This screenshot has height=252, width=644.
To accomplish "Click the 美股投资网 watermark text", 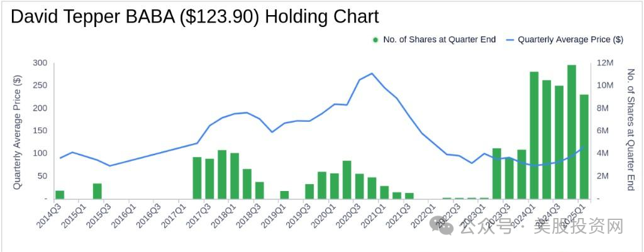I will pyautogui.click(x=579, y=227).
